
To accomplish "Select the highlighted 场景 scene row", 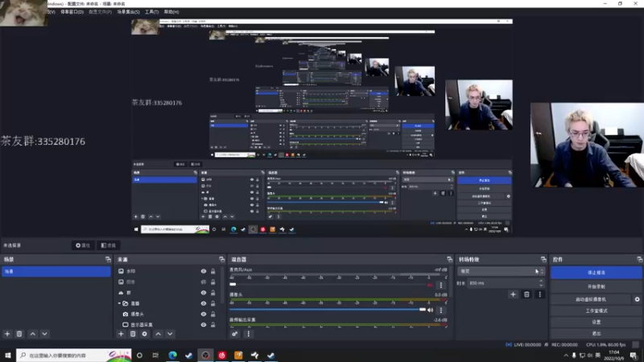I will tap(56, 271).
